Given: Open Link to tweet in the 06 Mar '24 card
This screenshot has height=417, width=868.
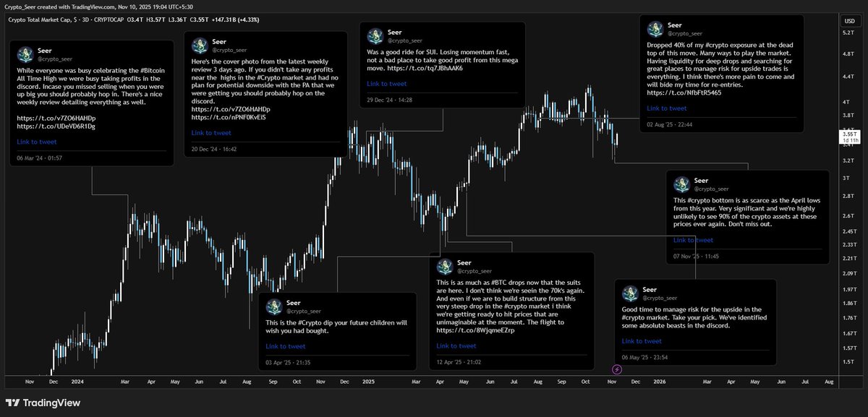Looking at the screenshot, I should tap(37, 142).
